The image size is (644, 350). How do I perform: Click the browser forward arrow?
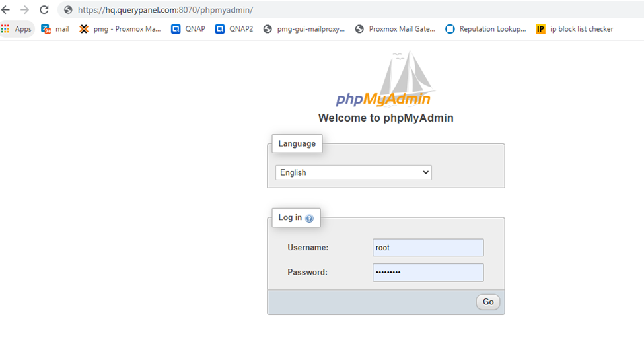[25, 10]
